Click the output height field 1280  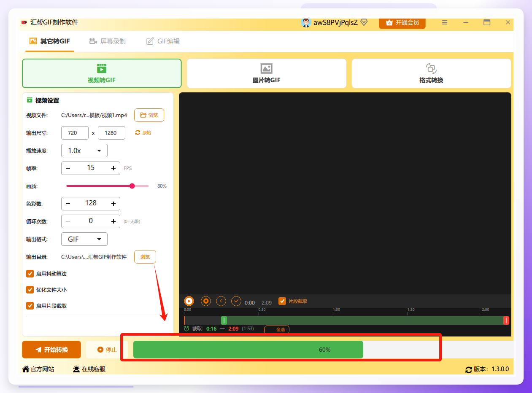click(111, 133)
